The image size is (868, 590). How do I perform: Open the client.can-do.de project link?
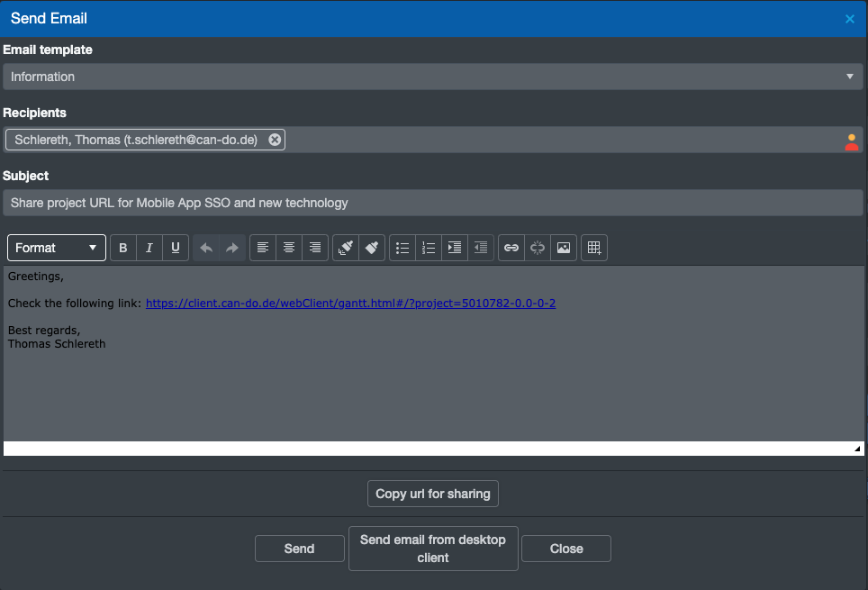click(350, 303)
